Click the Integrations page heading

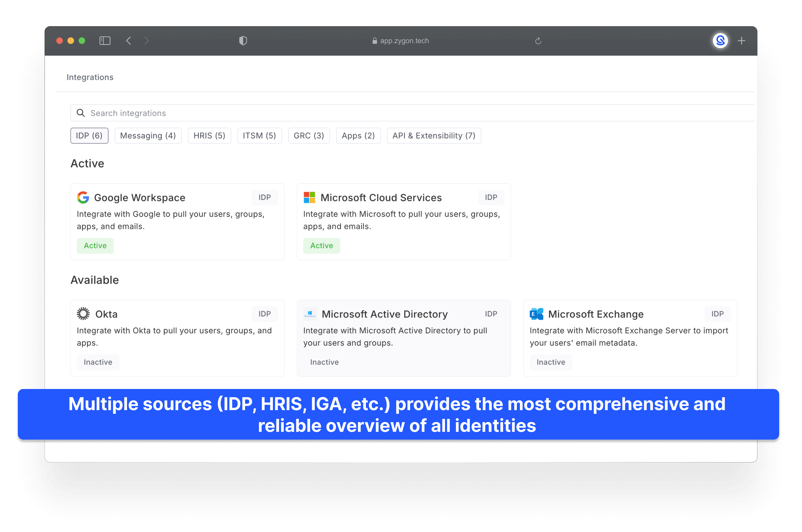(90, 77)
